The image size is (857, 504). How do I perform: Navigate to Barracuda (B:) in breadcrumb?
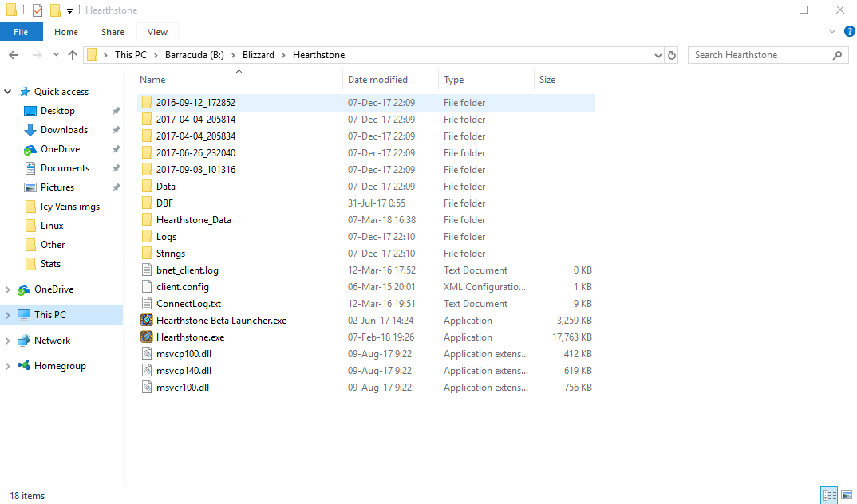coord(195,54)
